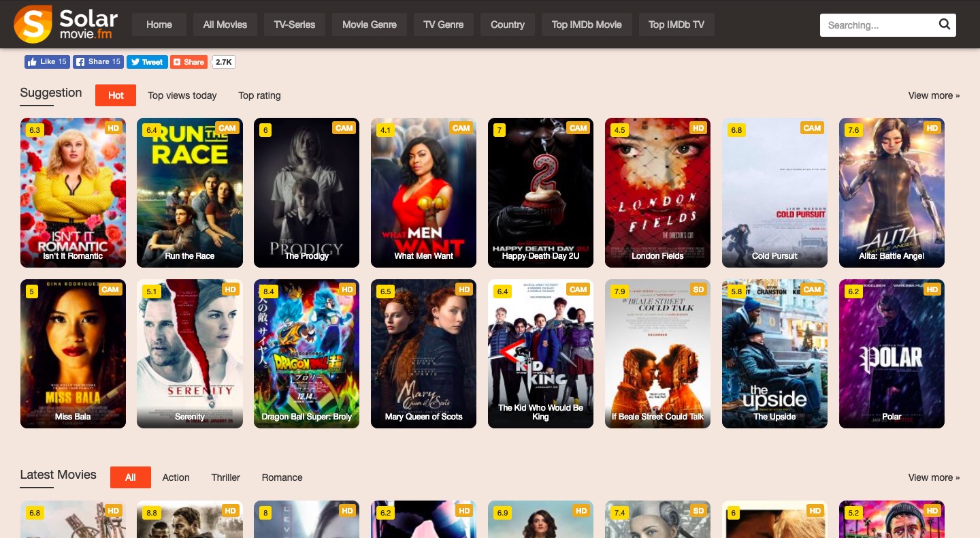Click the Facebook Share button

pyautogui.click(x=98, y=62)
